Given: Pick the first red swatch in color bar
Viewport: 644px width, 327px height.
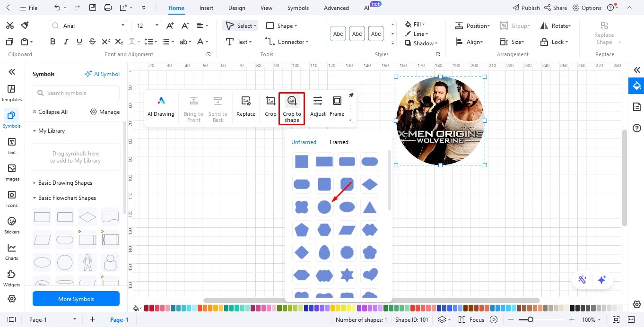Looking at the screenshot, I should 147,308.
